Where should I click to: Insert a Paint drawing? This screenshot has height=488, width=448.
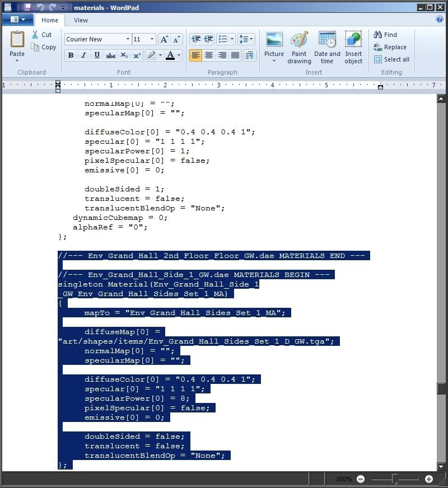tap(299, 48)
